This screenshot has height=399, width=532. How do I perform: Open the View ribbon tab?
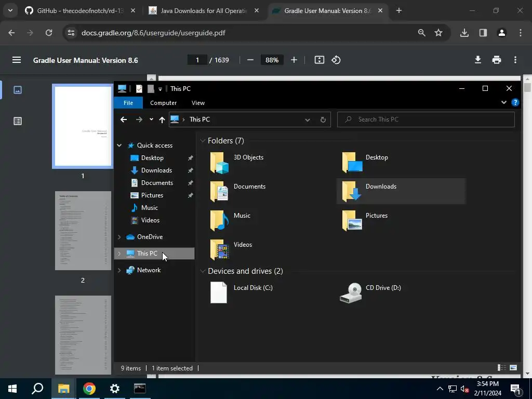point(198,103)
